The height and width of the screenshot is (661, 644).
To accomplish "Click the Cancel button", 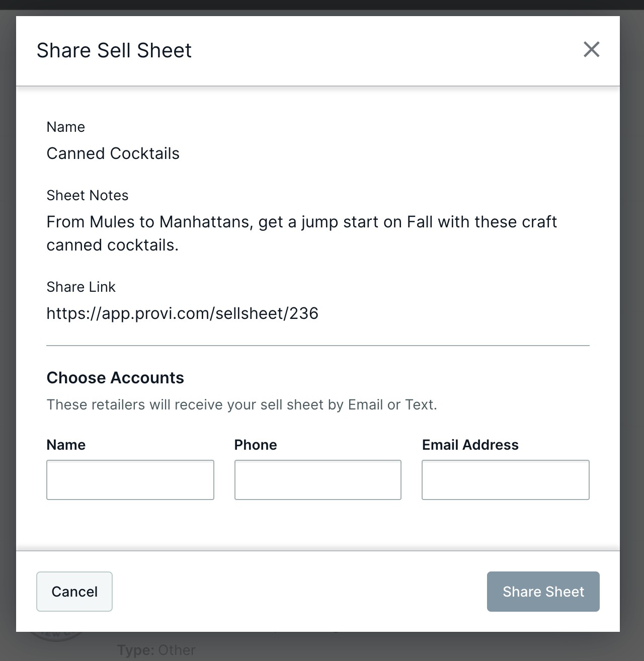I will pyautogui.click(x=74, y=592).
